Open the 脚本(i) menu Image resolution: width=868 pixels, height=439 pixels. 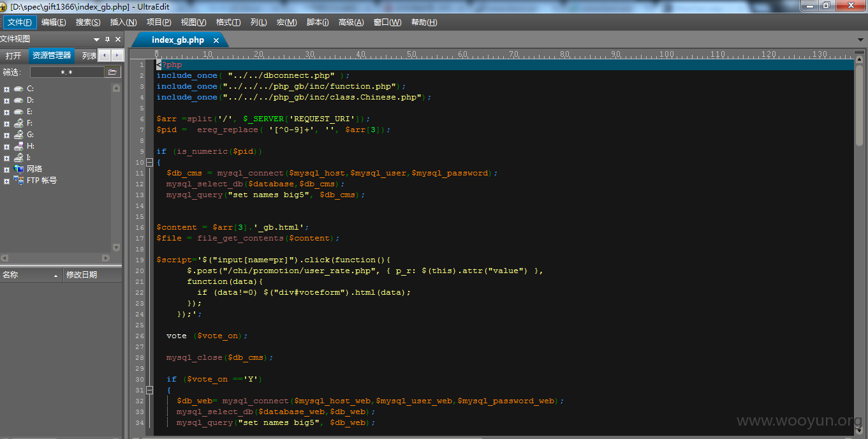click(x=318, y=22)
